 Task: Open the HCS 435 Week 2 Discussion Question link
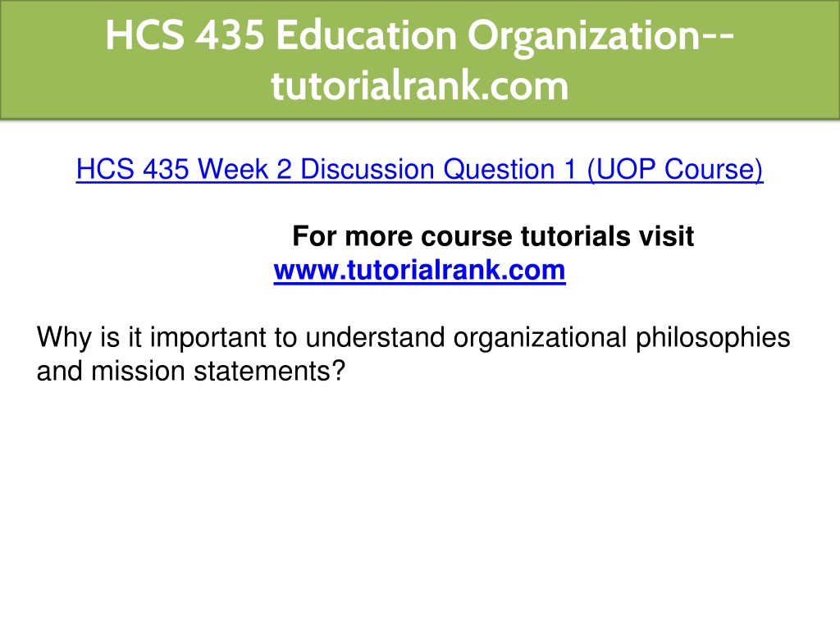point(419,169)
